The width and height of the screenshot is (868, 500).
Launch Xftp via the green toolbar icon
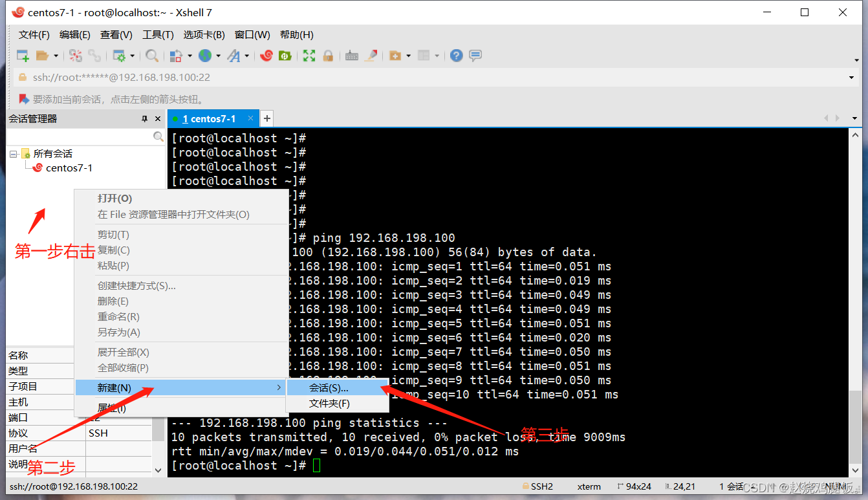point(285,56)
